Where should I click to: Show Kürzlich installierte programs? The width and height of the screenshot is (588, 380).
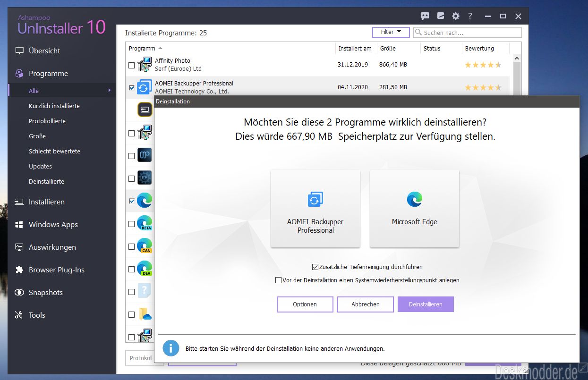tap(54, 106)
